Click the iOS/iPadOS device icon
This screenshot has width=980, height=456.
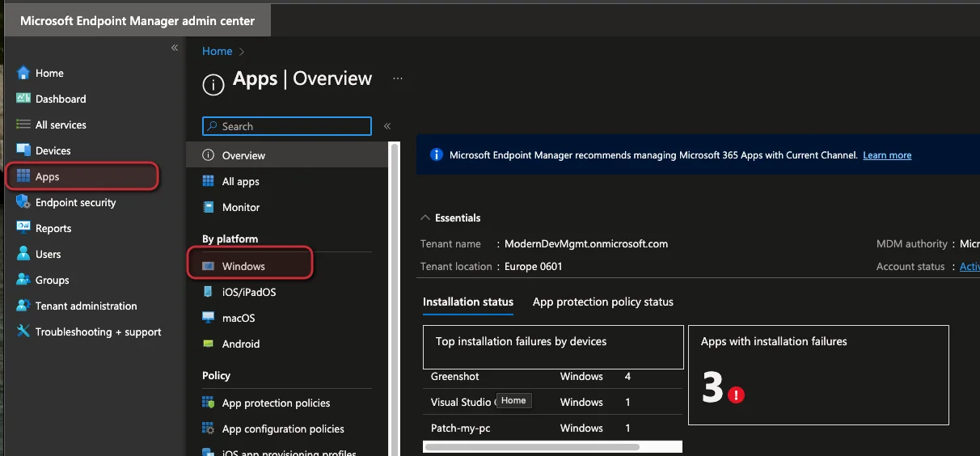(209, 292)
